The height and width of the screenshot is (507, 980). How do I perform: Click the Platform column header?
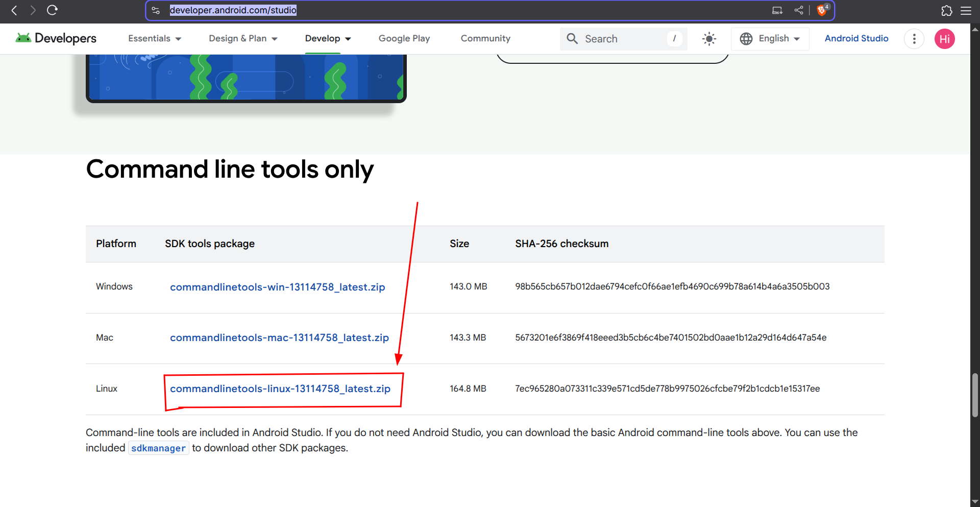(x=116, y=244)
